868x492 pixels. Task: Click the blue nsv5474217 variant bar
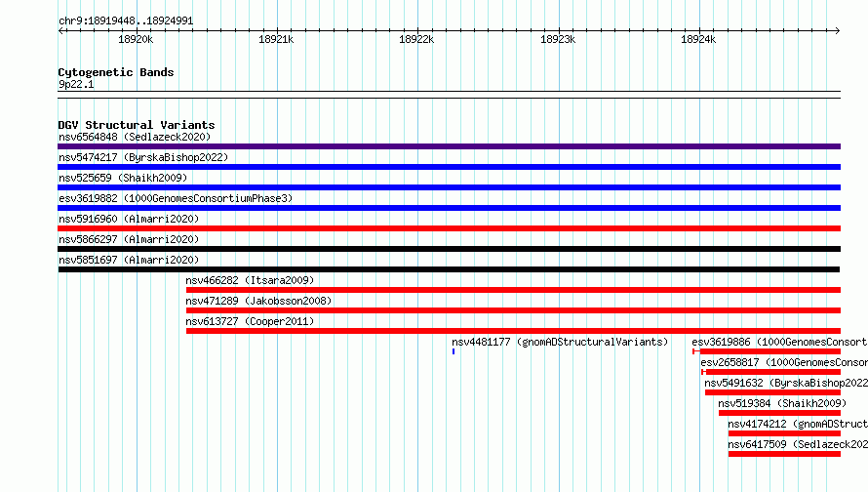[449, 167]
